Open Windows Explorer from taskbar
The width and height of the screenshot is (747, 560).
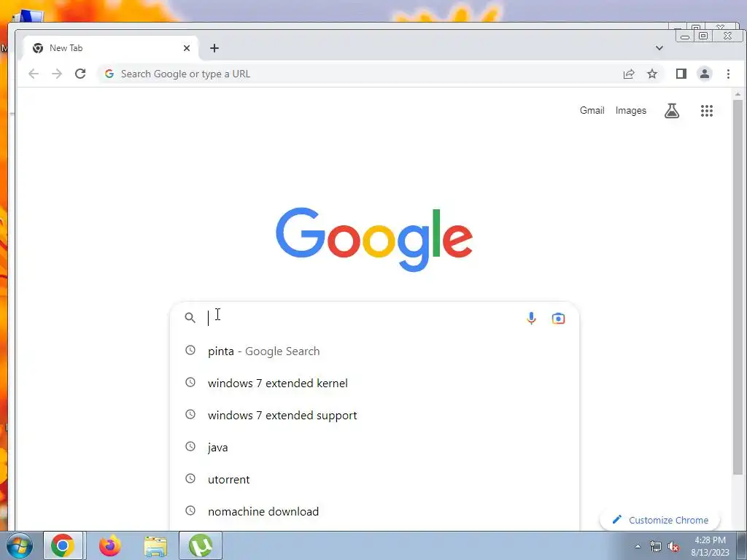155,546
